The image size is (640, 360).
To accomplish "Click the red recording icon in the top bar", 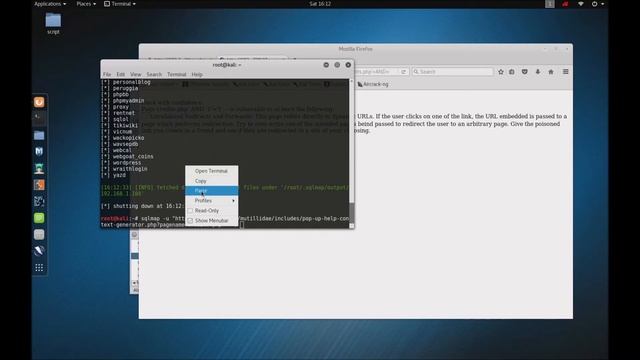I will [565, 4].
